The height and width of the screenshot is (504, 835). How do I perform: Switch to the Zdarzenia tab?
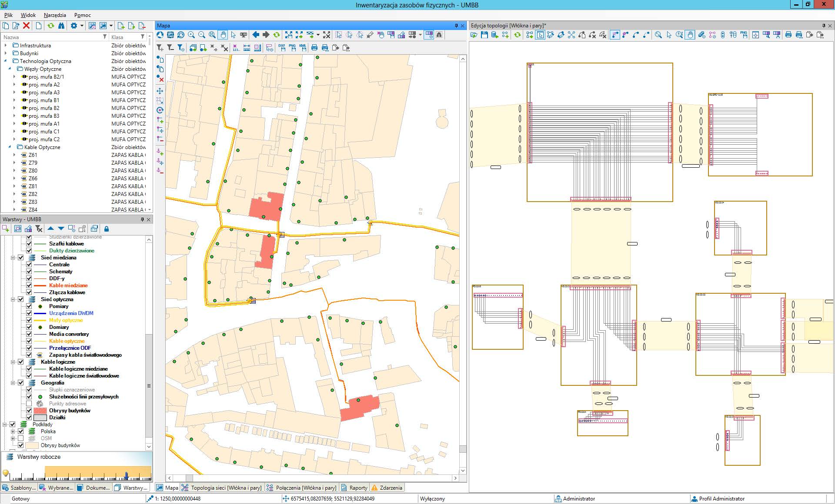pos(387,487)
